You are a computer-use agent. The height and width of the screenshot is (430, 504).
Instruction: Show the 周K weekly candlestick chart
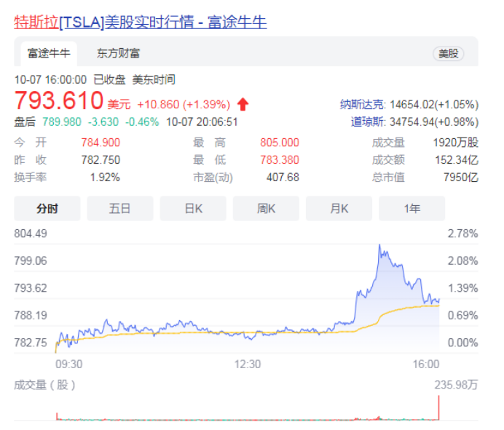click(266, 209)
